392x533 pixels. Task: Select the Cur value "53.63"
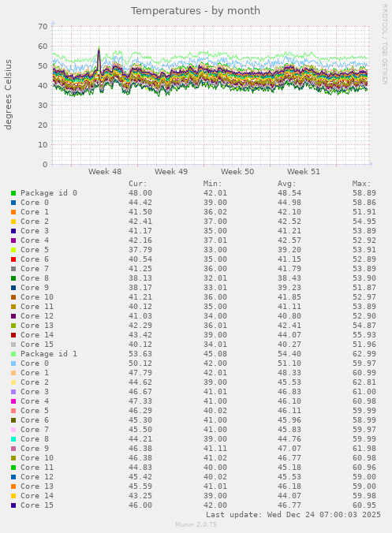coord(140,354)
